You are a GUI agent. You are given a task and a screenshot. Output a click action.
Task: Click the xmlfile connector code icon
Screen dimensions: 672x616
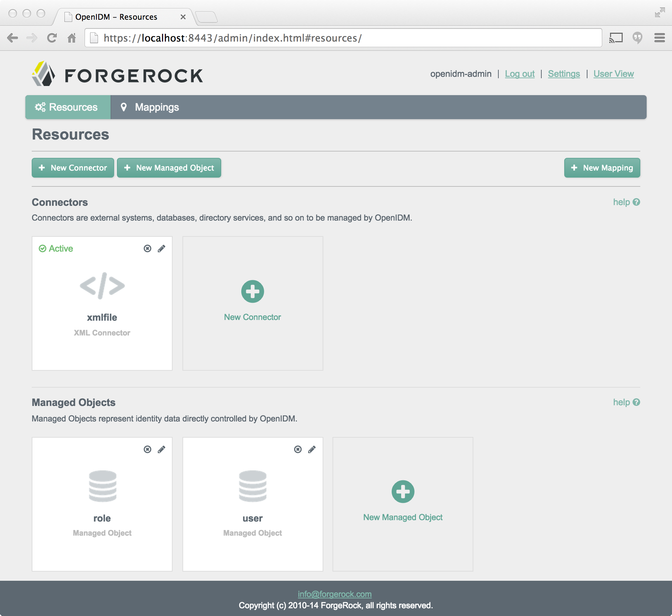[102, 285]
